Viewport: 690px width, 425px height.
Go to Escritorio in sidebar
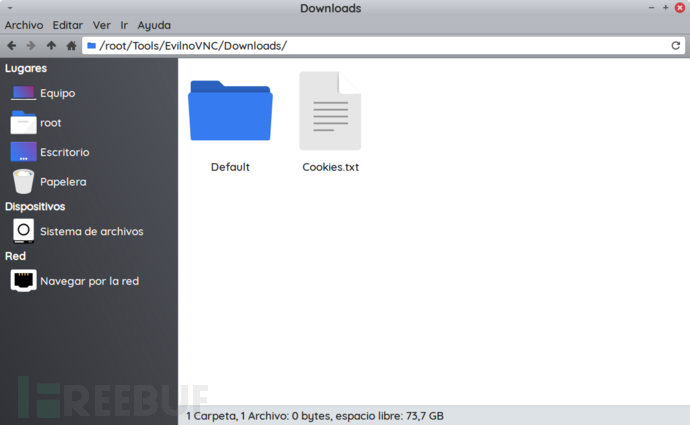point(89,152)
